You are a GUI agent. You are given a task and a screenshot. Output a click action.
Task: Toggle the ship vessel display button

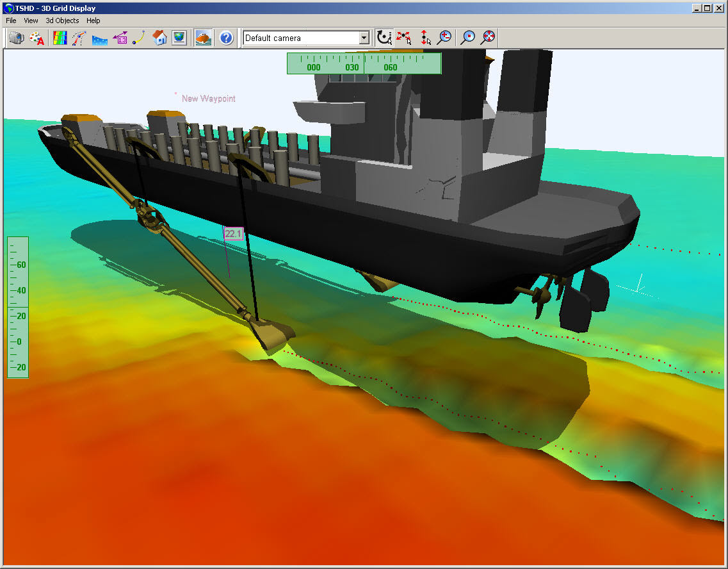[x=204, y=38]
